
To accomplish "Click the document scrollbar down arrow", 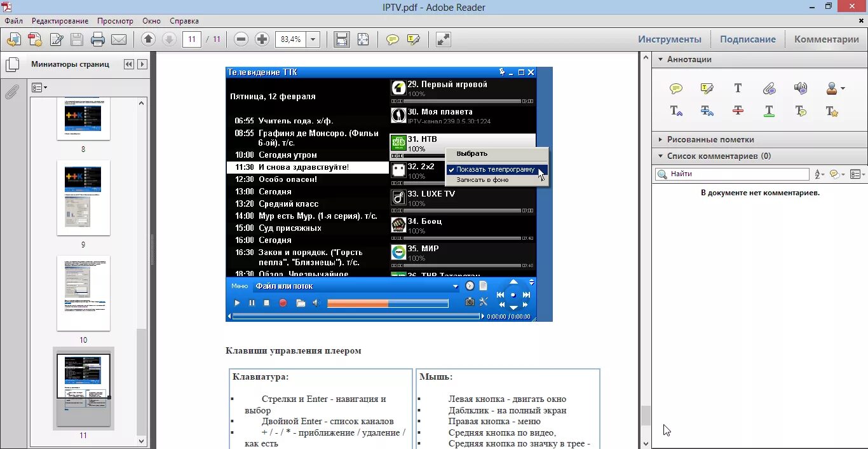I will point(646,444).
